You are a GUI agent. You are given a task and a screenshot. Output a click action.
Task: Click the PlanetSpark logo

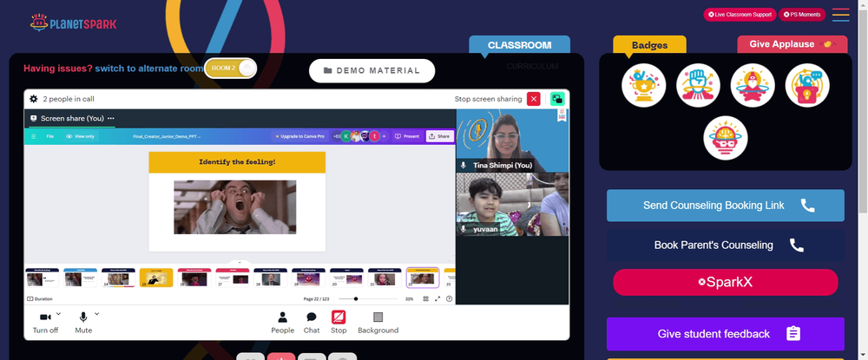coord(74,23)
